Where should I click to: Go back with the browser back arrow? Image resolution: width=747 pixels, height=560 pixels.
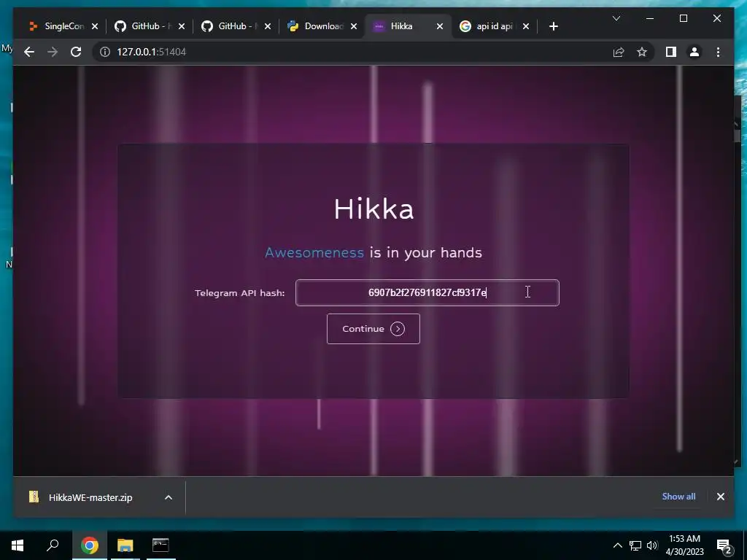[29, 52]
